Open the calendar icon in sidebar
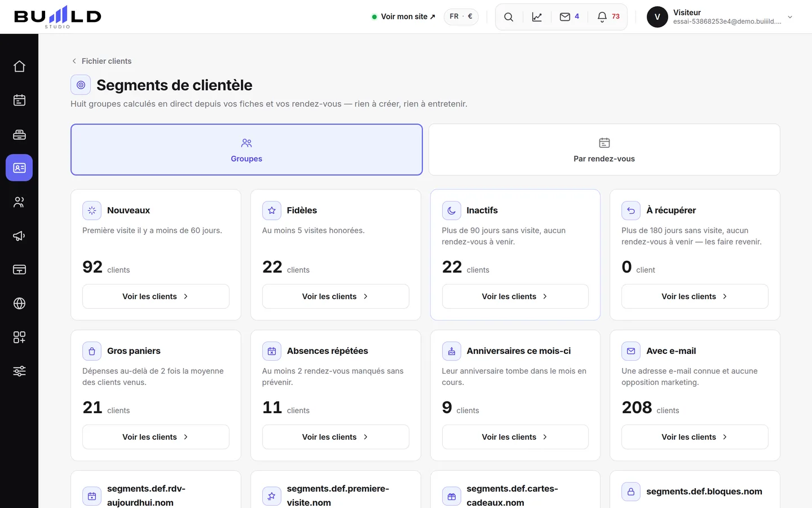812x508 pixels. 19,100
